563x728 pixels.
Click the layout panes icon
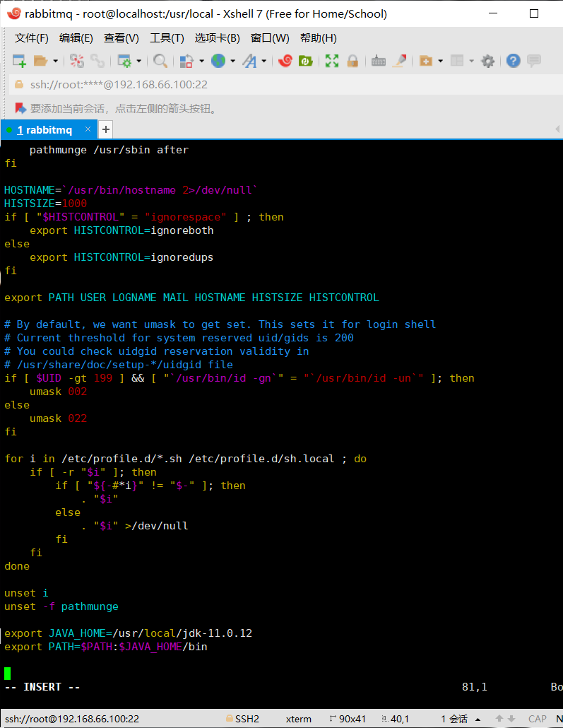point(457,61)
